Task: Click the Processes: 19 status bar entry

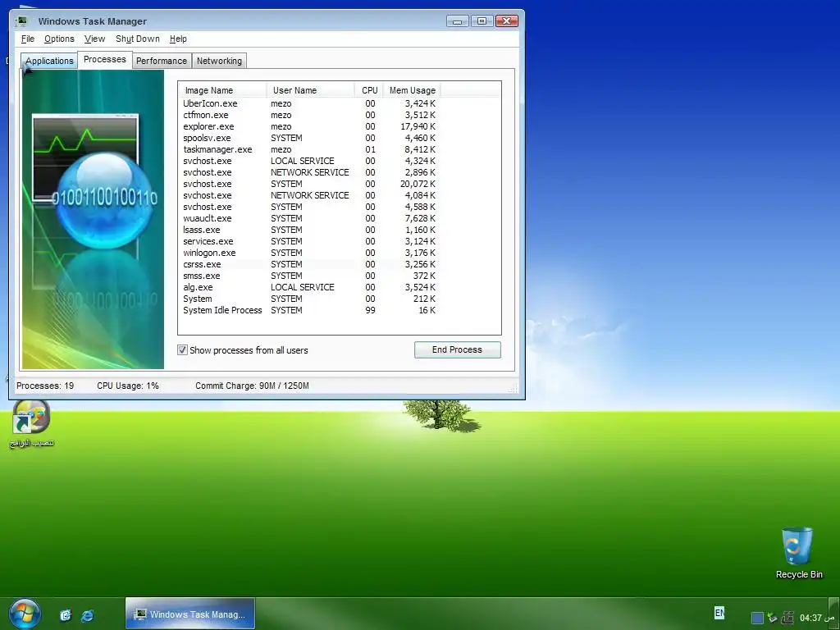Action: click(45, 386)
